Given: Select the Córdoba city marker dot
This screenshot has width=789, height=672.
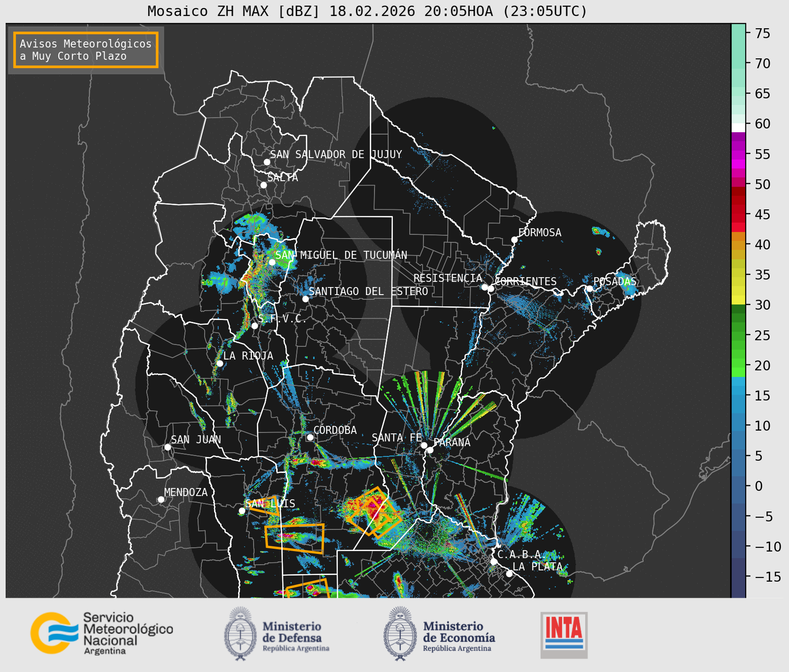Looking at the screenshot, I should 310,437.
